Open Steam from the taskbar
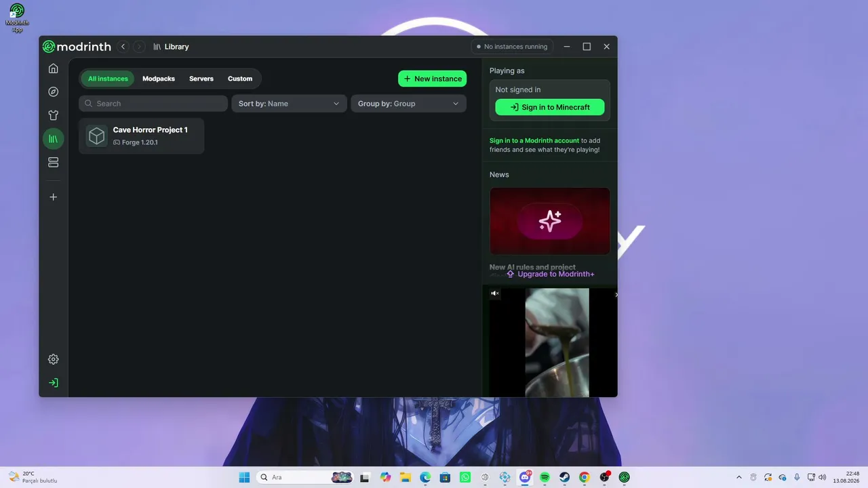 point(565,477)
